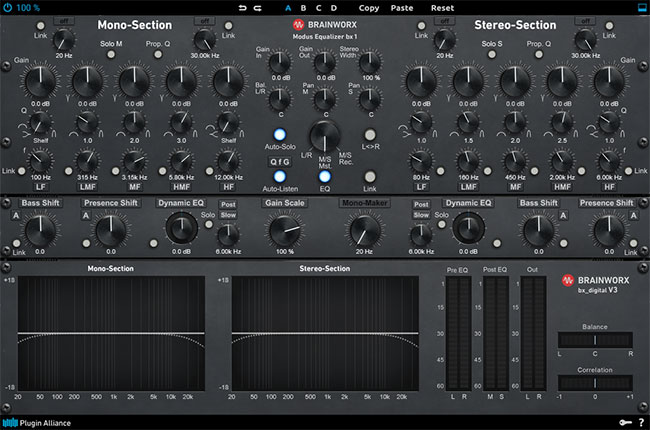650x430 pixels.
Task: Click the redo arrow icon
Action: (257, 8)
